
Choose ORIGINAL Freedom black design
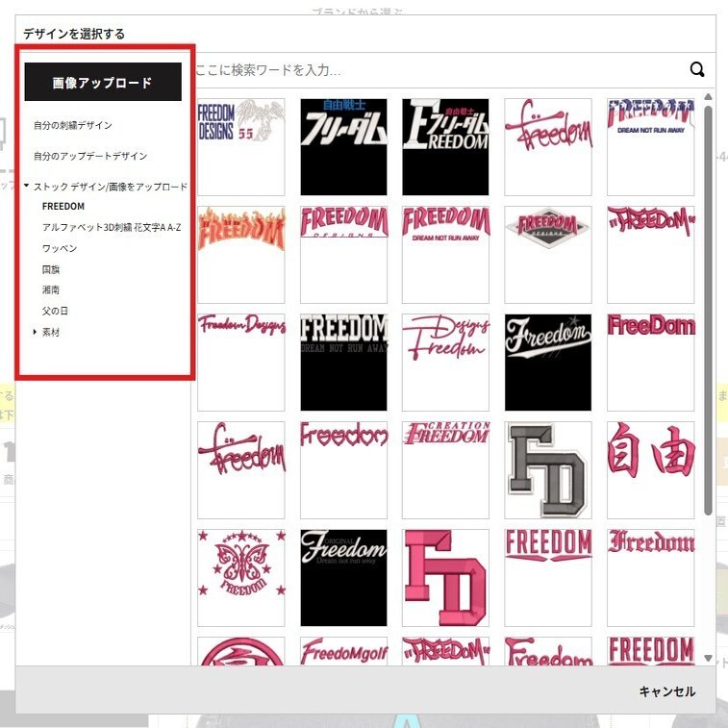tap(343, 578)
